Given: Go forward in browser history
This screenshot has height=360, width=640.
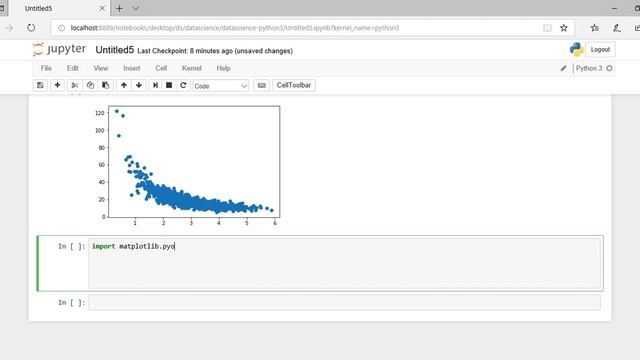Looking at the screenshot, I should (x=9, y=28).
